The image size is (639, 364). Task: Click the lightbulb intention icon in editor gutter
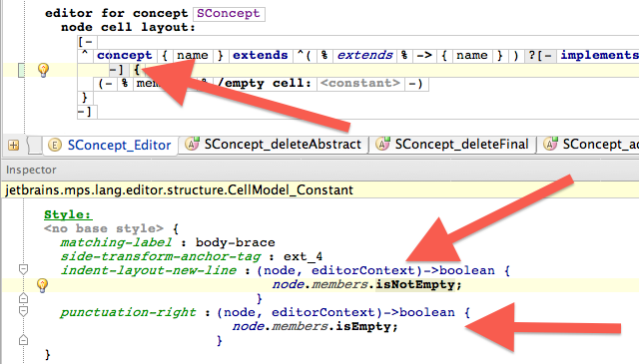(43, 70)
